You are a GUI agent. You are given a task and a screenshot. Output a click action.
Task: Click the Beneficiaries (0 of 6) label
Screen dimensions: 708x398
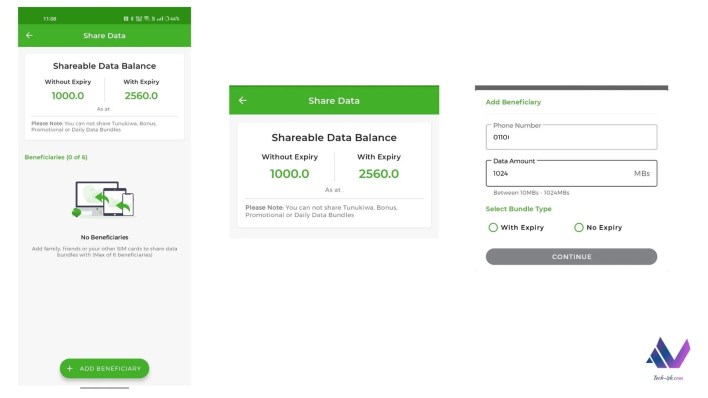[56, 157]
